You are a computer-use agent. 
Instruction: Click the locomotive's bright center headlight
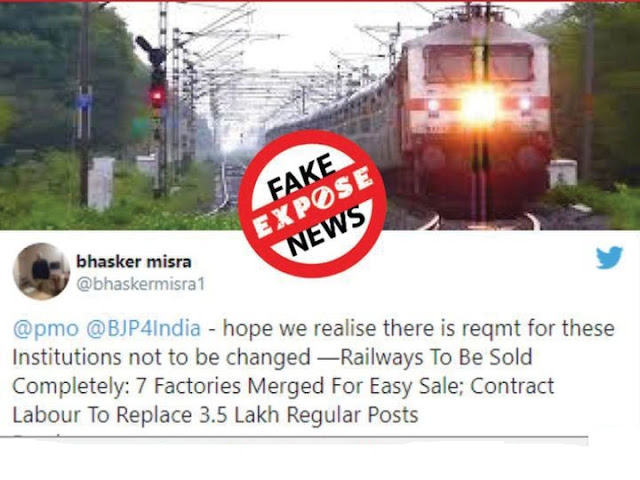click(x=479, y=106)
